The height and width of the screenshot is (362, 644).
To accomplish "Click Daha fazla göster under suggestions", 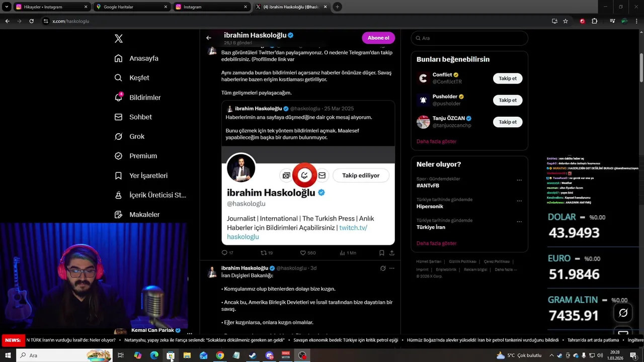I will click(436, 141).
